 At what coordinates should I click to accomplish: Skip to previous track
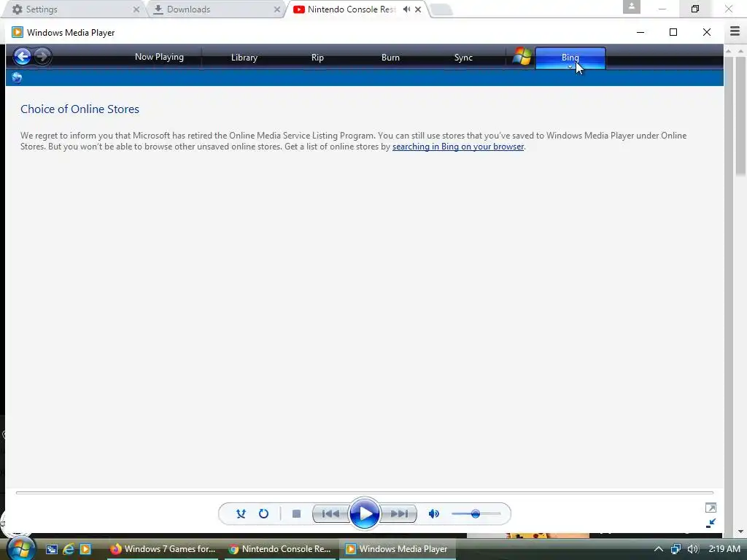(x=330, y=514)
